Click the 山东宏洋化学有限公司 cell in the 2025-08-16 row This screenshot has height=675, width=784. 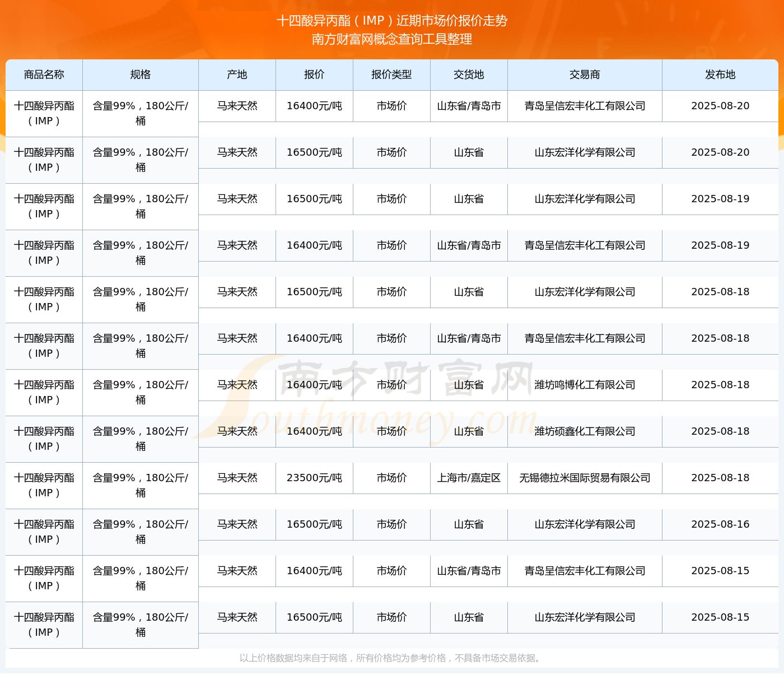click(x=585, y=524)
